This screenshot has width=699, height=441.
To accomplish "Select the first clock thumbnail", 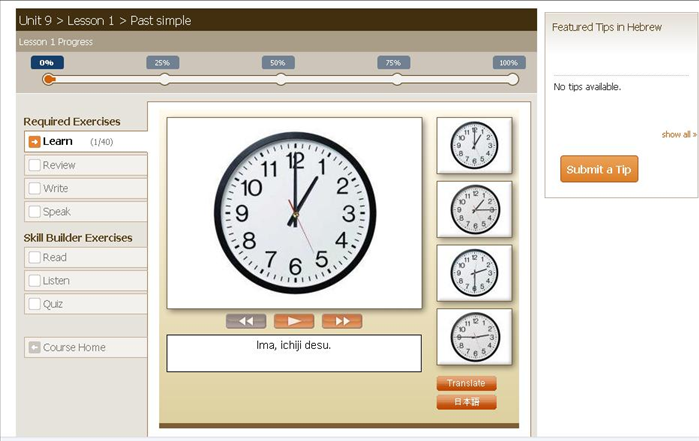I will click(474, 146).
